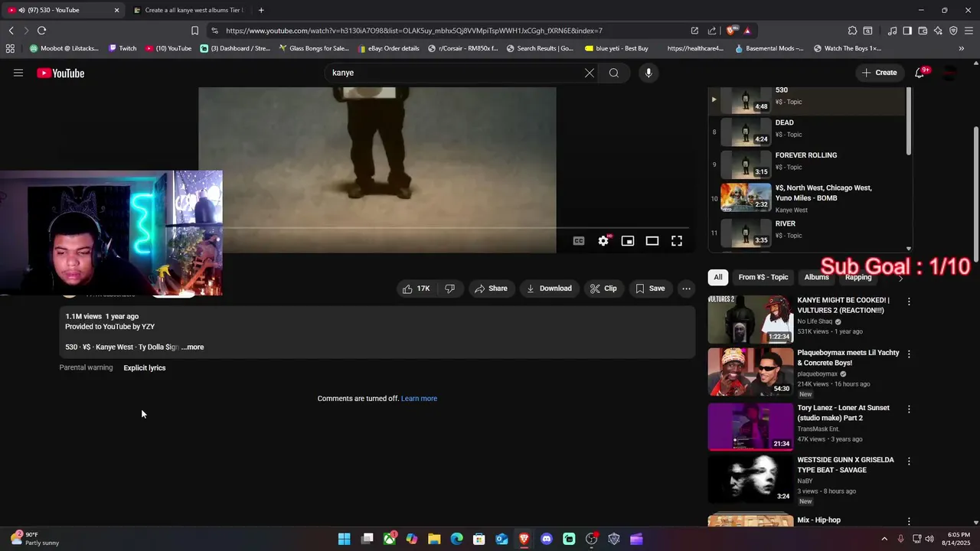The width and height of the screenshot is (980, 551).
Task: Play 'RIVER' from the playlist
Action: click(x=807, y=233)
